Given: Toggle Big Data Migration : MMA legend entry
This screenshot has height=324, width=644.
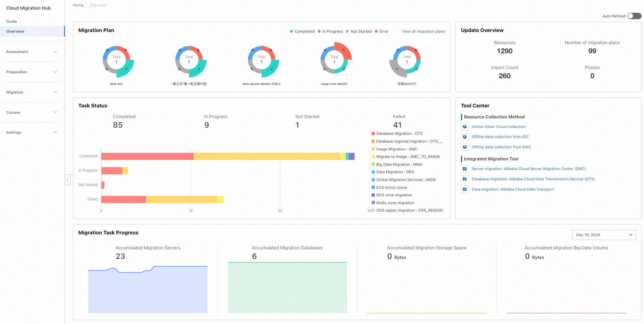Looking at the screenshot, I should pyautogui.click(x=397, y=164).
